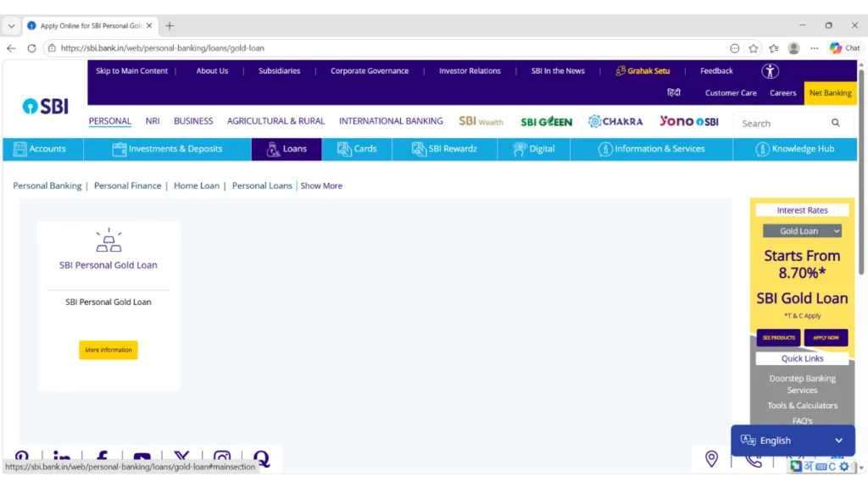This screenshot has width=868, height=488.
Task: Open browser profile avatar
Action: (793, 48)
